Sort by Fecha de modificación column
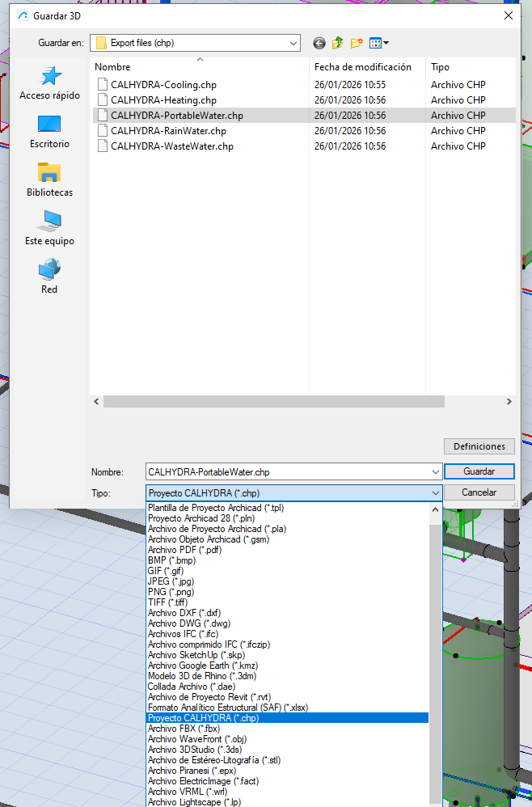The width and height of the screenshot is (532, 807). pyautogui.click(x=367, y=67)
